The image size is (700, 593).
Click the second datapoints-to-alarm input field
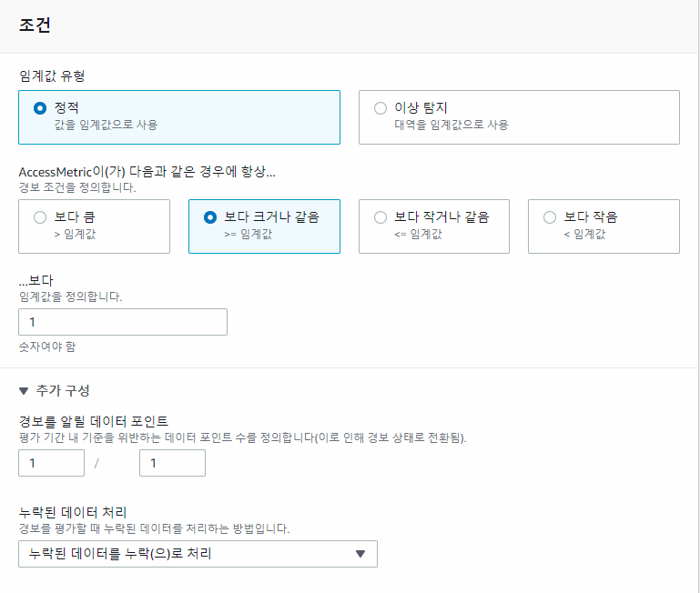point(172,463)
